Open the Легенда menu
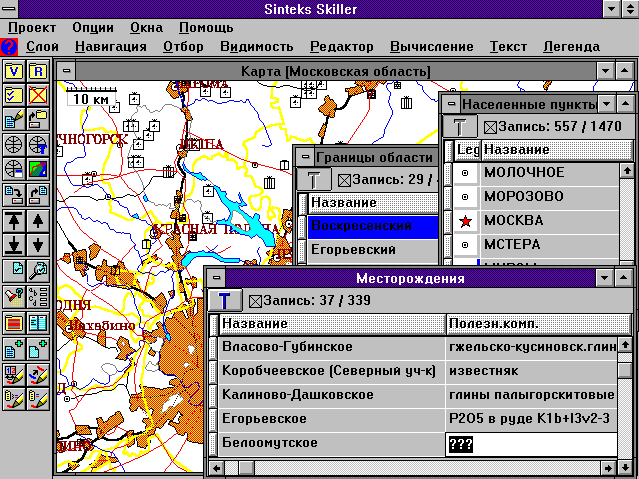 pyautogui.click(x=572, y=46)
